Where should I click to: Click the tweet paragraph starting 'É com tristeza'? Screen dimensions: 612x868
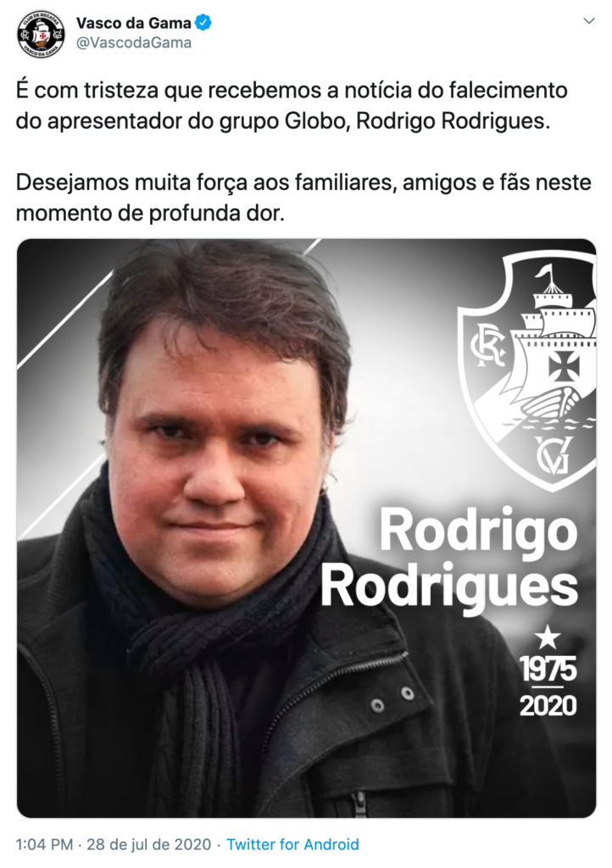click(x=284, y=105)
